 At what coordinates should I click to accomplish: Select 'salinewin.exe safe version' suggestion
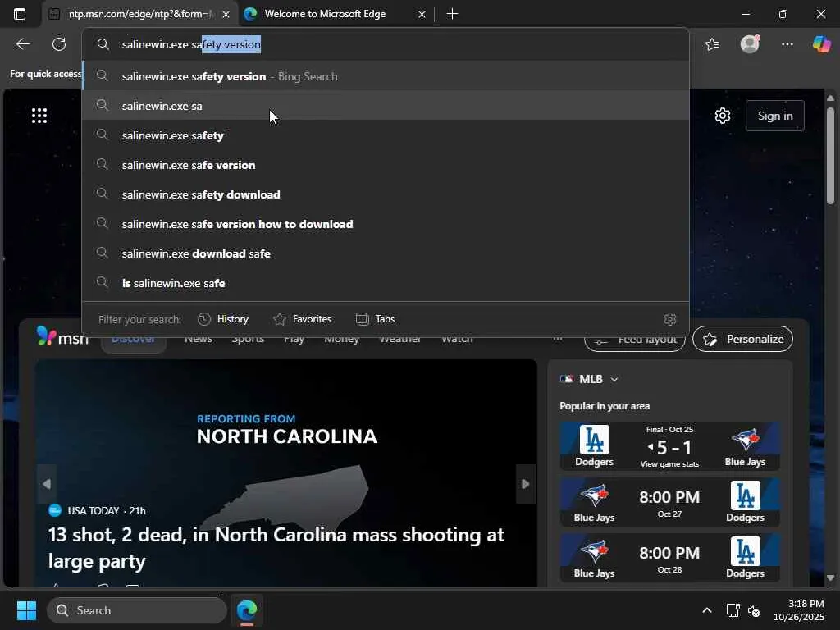click(386, 165)
